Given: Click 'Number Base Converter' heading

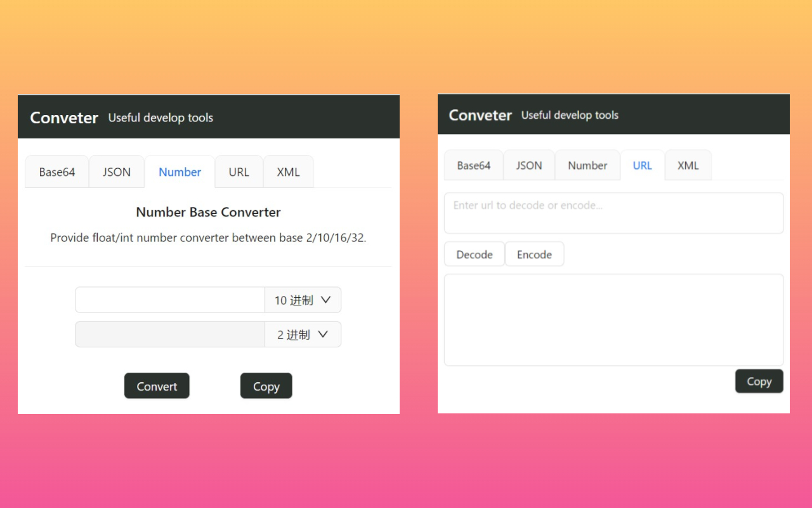Looking at the screenshot, I should coord(208,212).
